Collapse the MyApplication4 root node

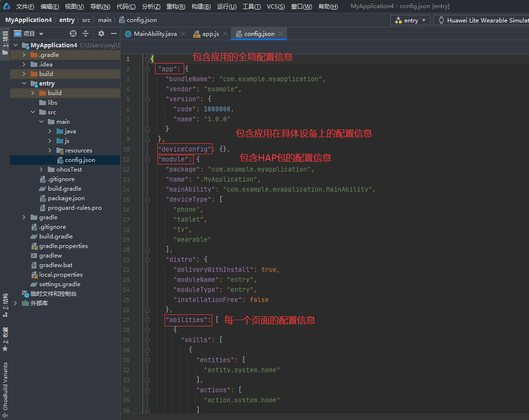[x=15, y=45]
